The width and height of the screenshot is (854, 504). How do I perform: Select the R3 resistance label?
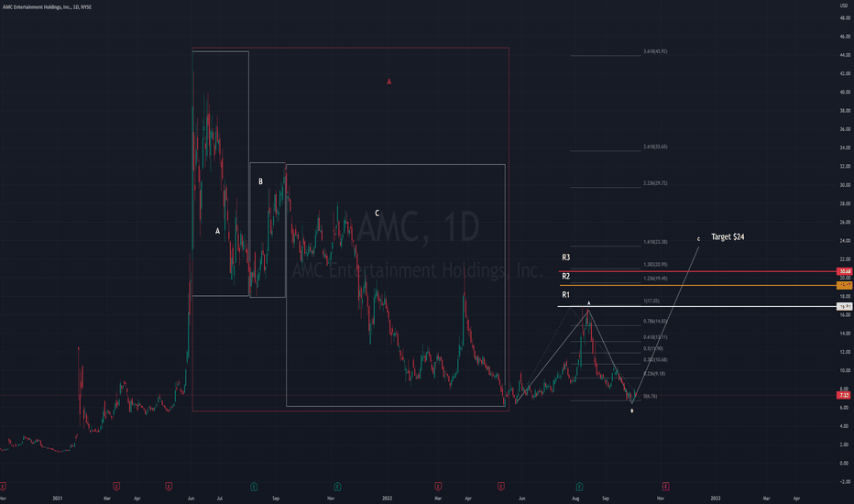pyautogui.click(x=566, y=257)
